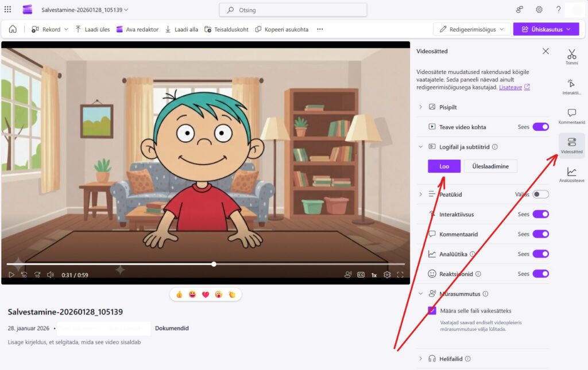Open player settings gear in video controls
This screenshot has height=370, width=588.
(x=387, y=275)
